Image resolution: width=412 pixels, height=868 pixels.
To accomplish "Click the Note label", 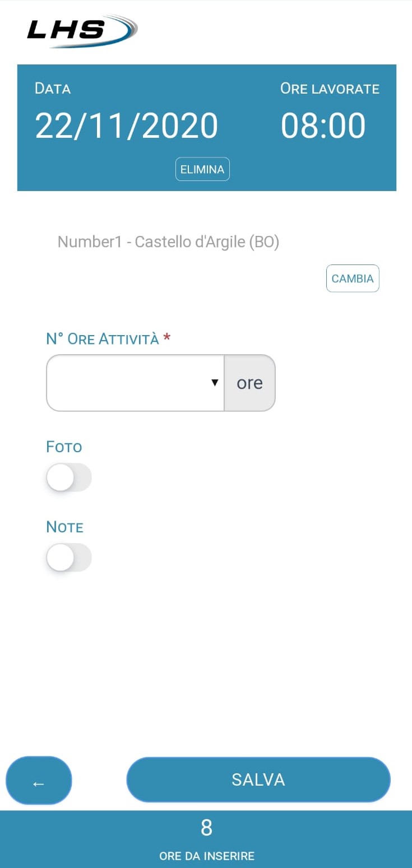I will click(64, 527).
